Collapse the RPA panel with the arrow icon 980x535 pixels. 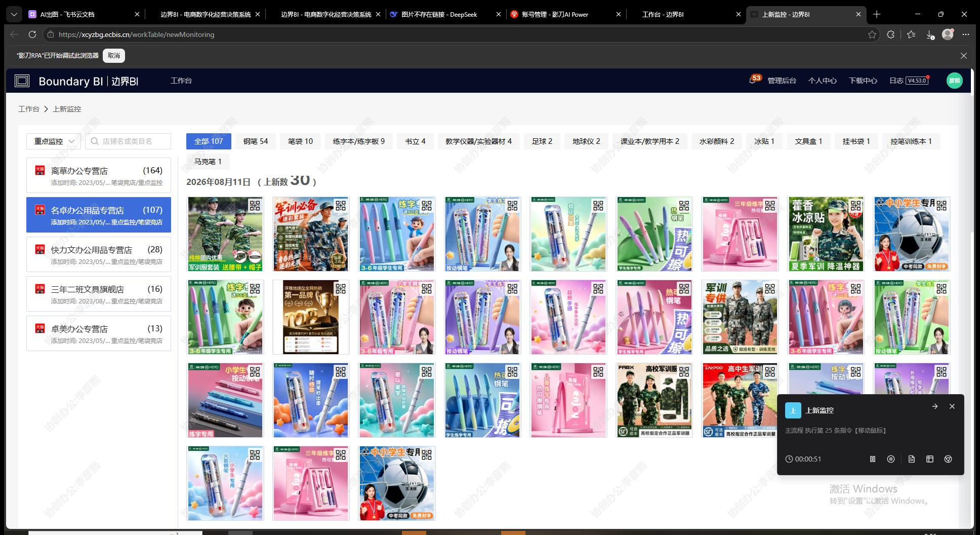[x=935, y=406]
